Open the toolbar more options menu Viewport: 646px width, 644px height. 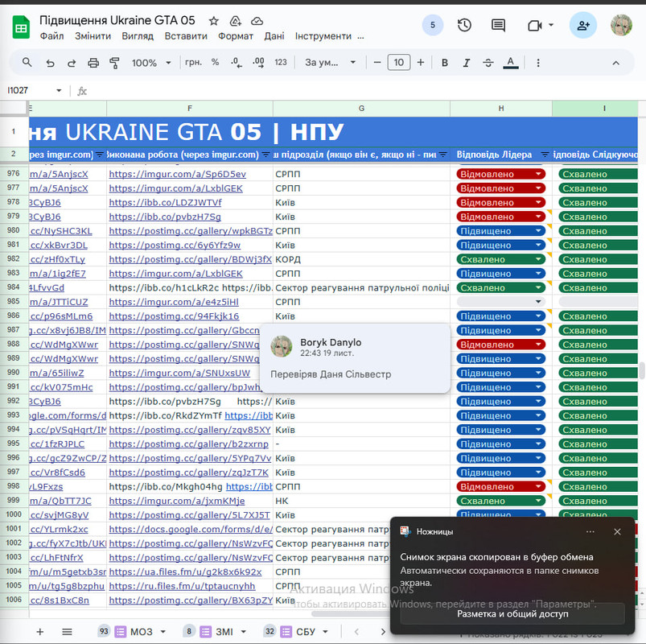coord(538,63)
